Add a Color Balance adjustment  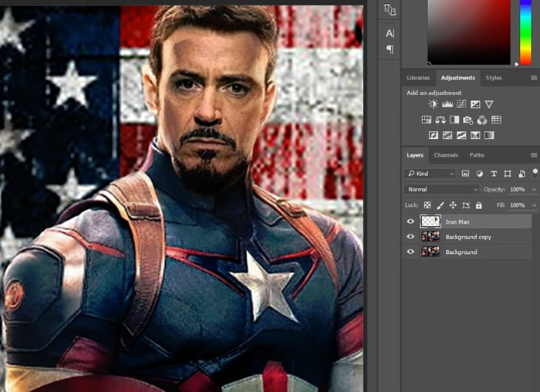coord(440,120)
